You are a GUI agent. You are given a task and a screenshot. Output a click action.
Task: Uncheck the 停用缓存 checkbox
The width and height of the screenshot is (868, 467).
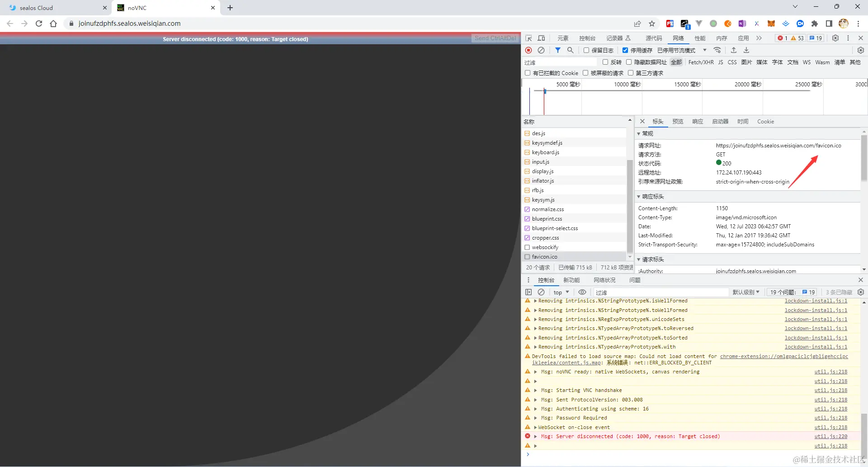tap(625, 50)
